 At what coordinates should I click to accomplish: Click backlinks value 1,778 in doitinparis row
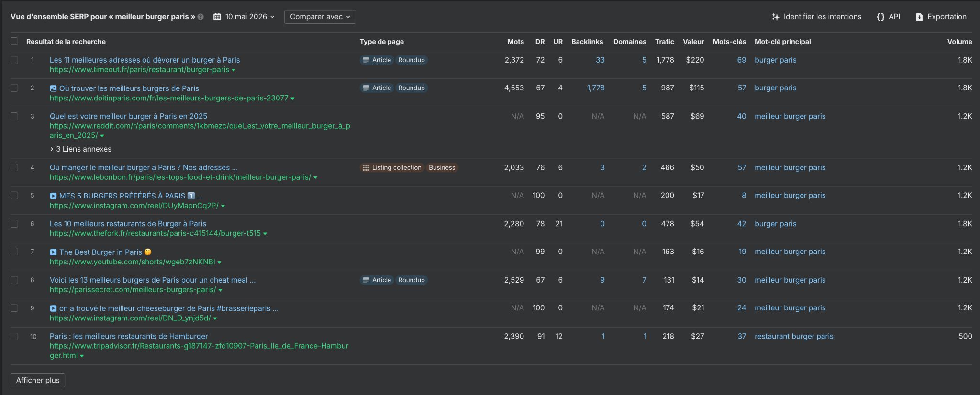coord(595,88)
